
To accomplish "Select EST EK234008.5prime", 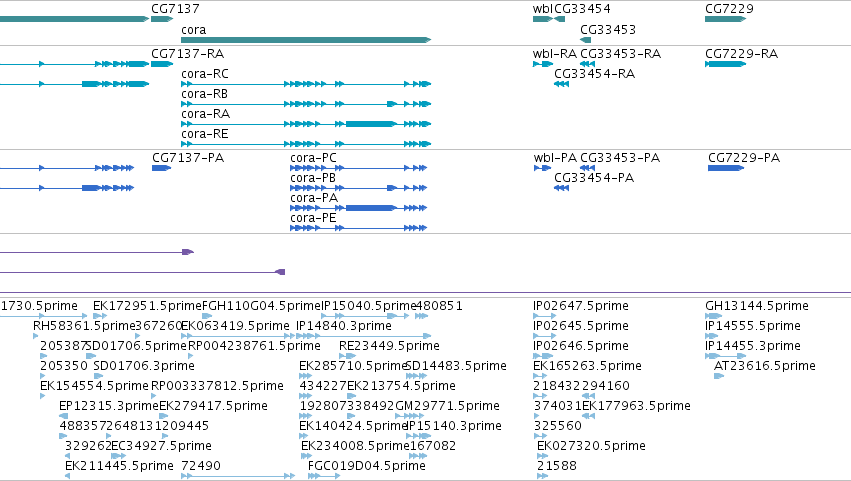I will pyautogui.click(x=355, y=447).
